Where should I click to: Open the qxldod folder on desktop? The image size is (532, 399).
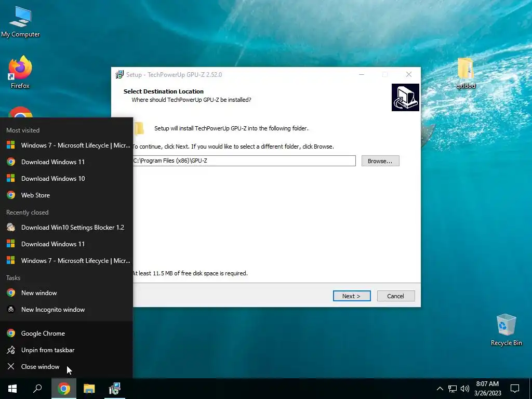coord(465,73)
